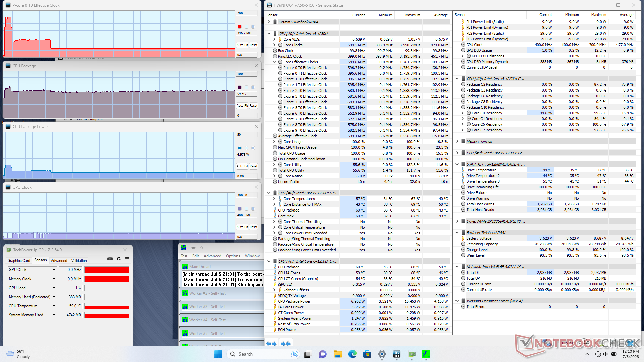Expand the GPU D3D Utilizations row
644x362 pixels.
click(x=463, y=56)
